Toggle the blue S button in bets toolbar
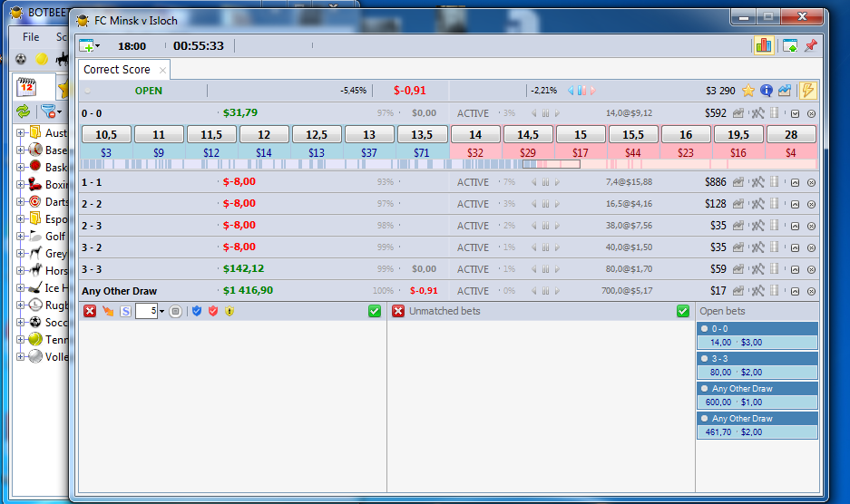850x504 pixels. tap(126, 311)
